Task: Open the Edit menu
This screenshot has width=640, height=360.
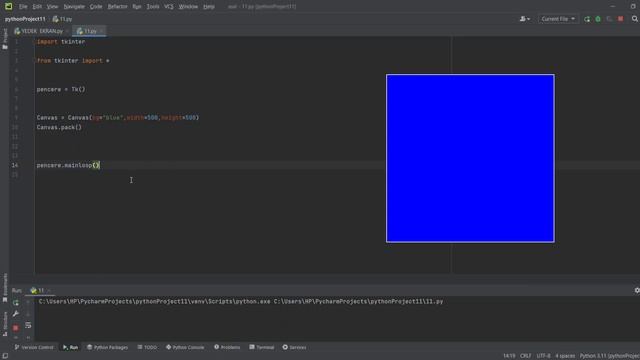Action: tap(37, 7)
